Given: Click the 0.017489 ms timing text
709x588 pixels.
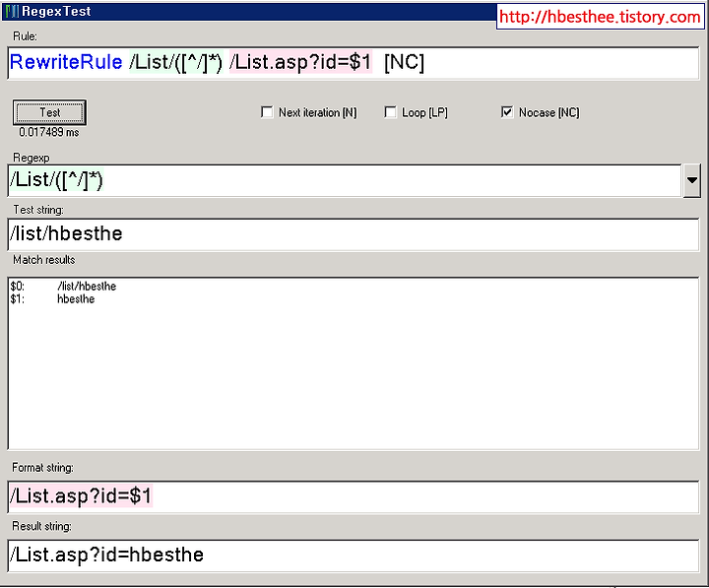Looking at the screenshot, I should pyautogui.click(x=49, y=133).
